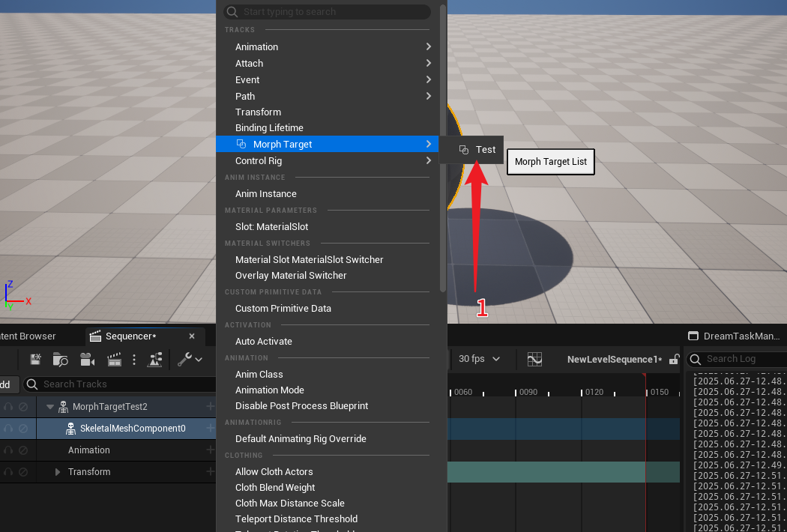Open the Sequencer curve editor icon
This screenshot has width=787, height=532.
click(534, 359)
